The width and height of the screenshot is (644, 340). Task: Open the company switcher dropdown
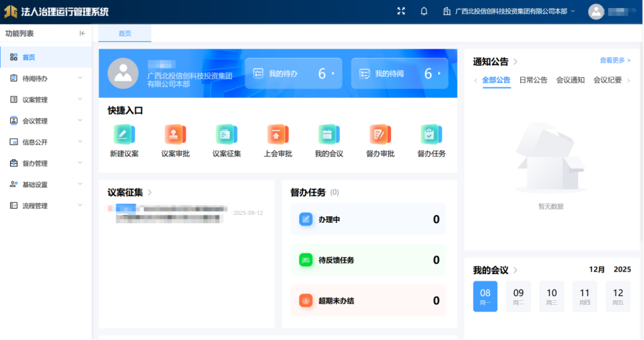(x=509, y=11)
